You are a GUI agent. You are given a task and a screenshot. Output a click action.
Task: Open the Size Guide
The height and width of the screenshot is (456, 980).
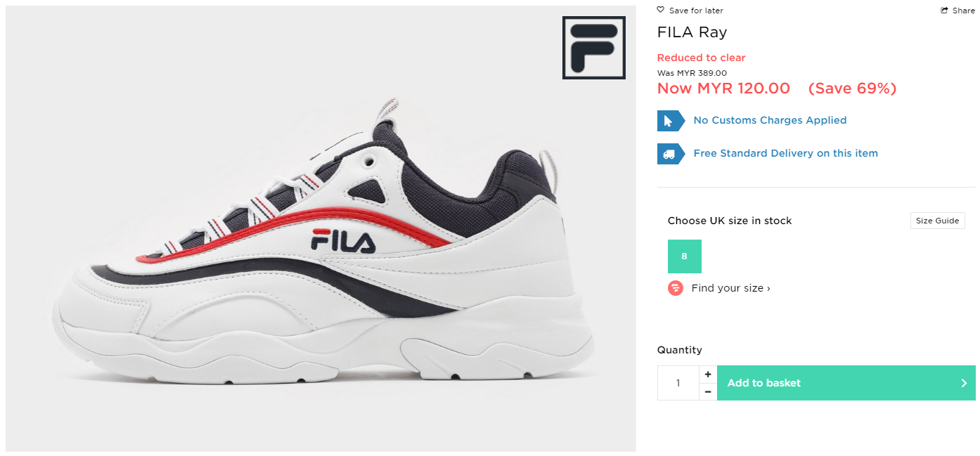click(x=937, y=221)
